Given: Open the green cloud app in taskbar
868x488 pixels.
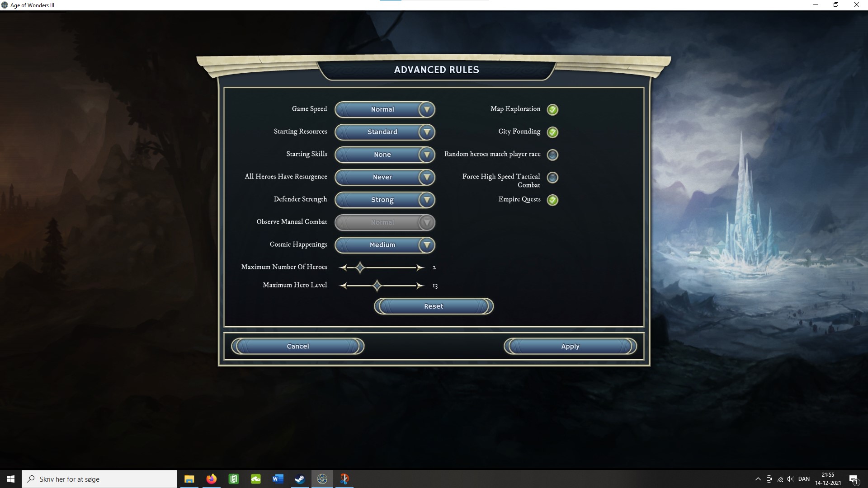Looking at the screenshot, I should 256,479.
